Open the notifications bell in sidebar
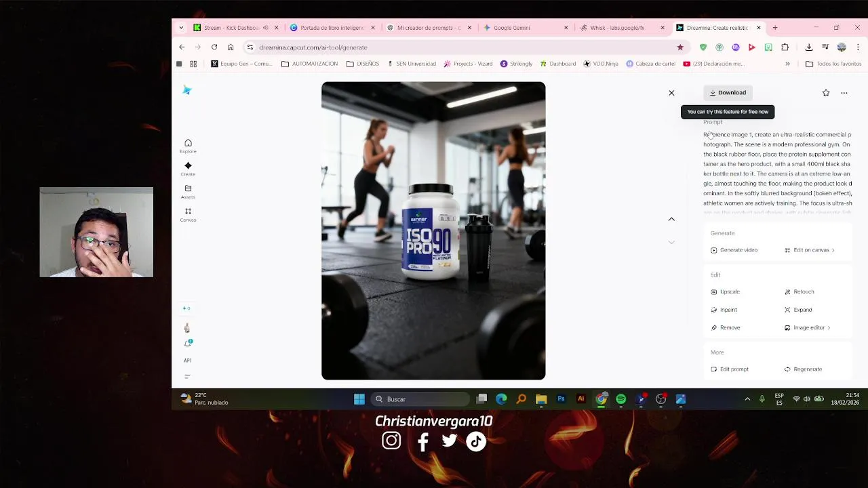The image size is (868, 488). coord(188,343)
